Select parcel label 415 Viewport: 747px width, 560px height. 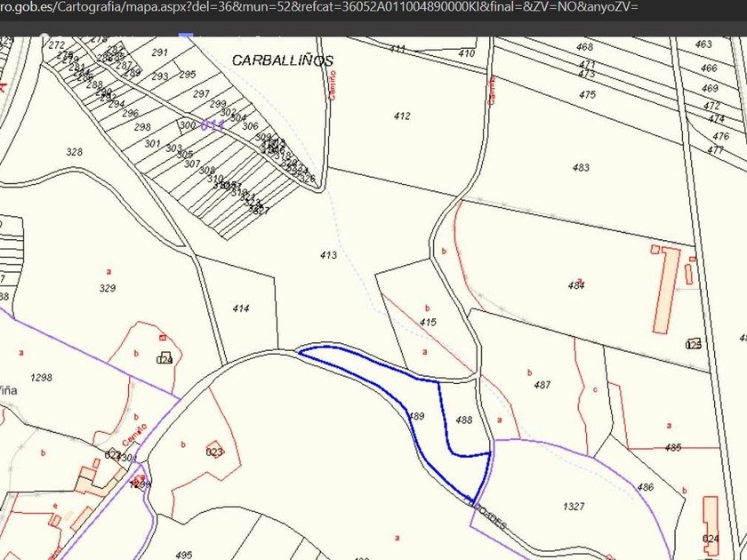pyautogui.click(x=428, y=322)
